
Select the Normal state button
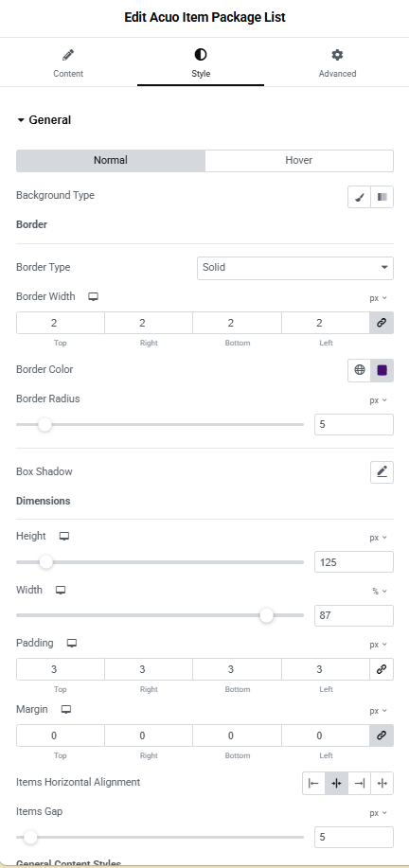(111, 161)
